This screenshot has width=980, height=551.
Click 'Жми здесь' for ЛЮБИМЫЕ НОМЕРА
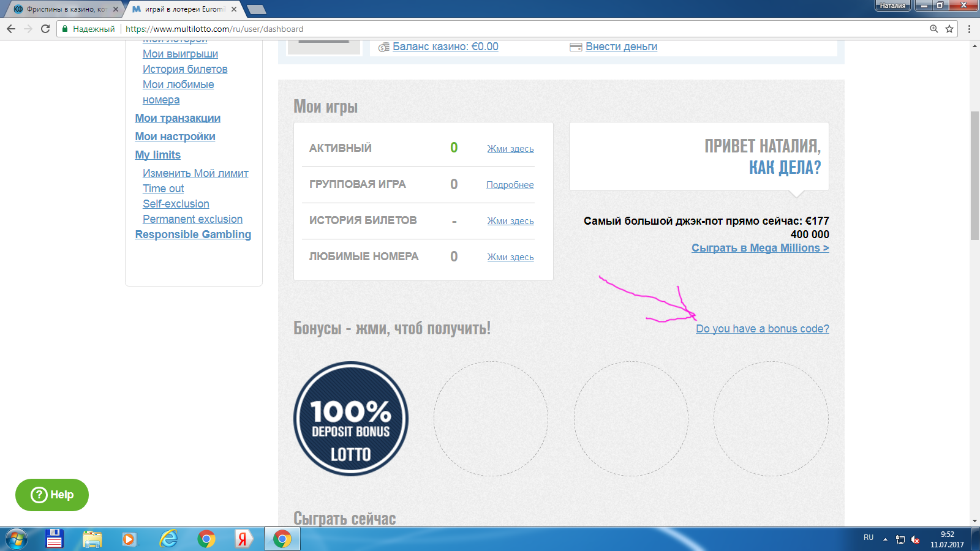(510, 257)
